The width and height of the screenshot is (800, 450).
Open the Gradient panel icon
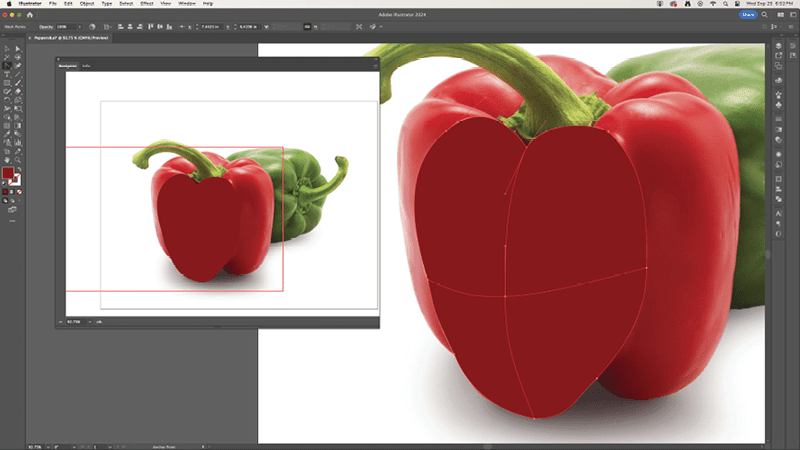779,130
